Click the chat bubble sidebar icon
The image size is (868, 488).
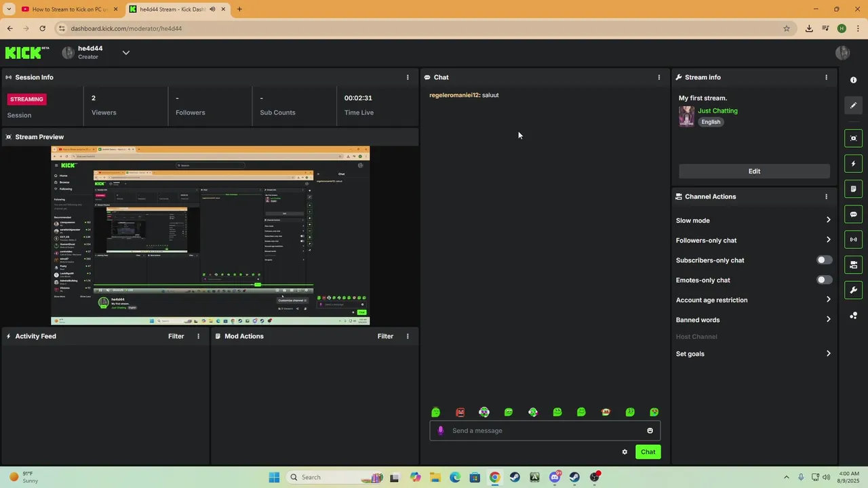click(x=853, y=214)
